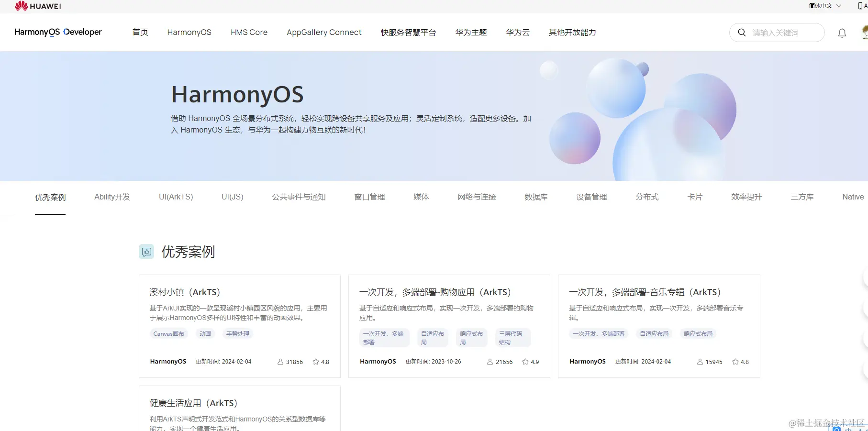Click 更新时间: 2023-10-26 text
Screen dimensions: 868x431
coord(433,361)
